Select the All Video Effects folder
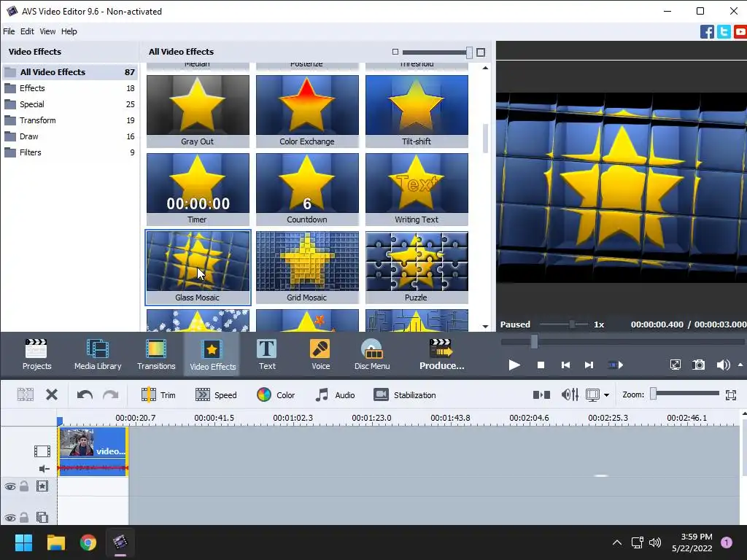 pos(69,72)
